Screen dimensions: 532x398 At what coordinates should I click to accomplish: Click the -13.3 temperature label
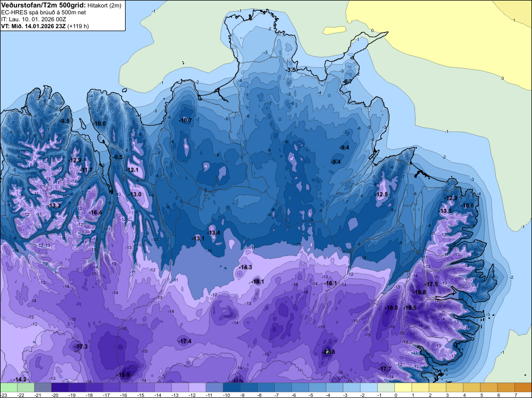(54, 205)
